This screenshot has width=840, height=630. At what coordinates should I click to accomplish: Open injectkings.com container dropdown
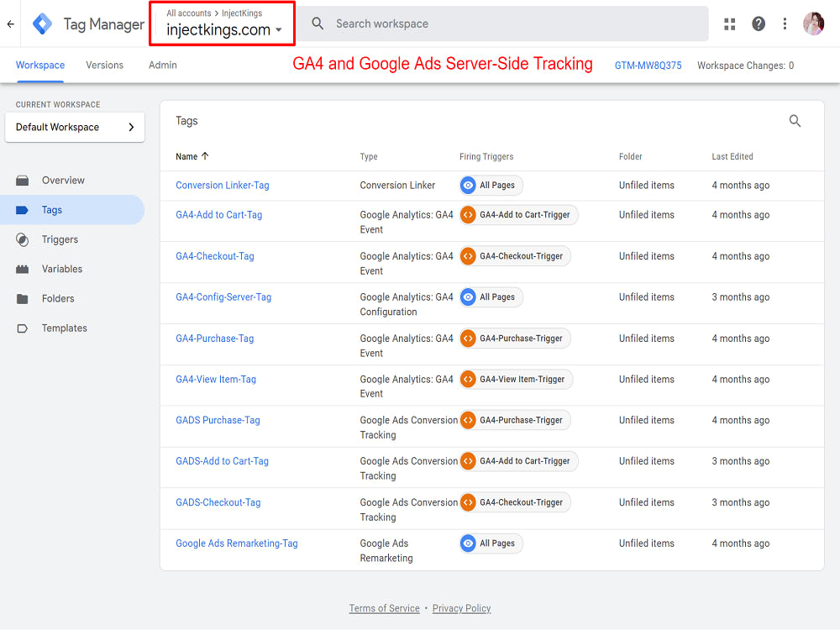224,30
